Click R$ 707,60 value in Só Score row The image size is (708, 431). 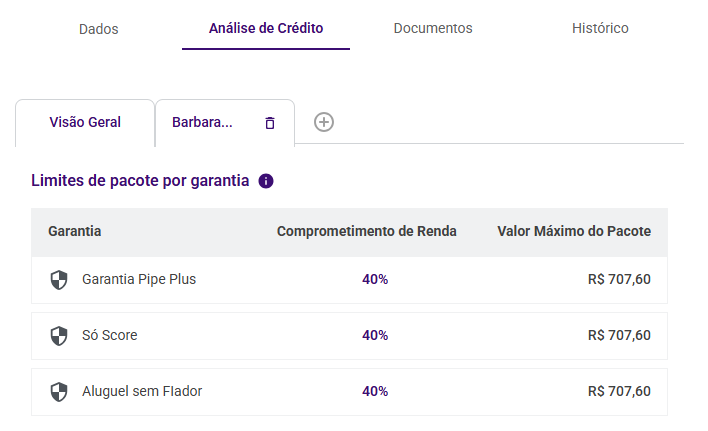pos(619,335)
